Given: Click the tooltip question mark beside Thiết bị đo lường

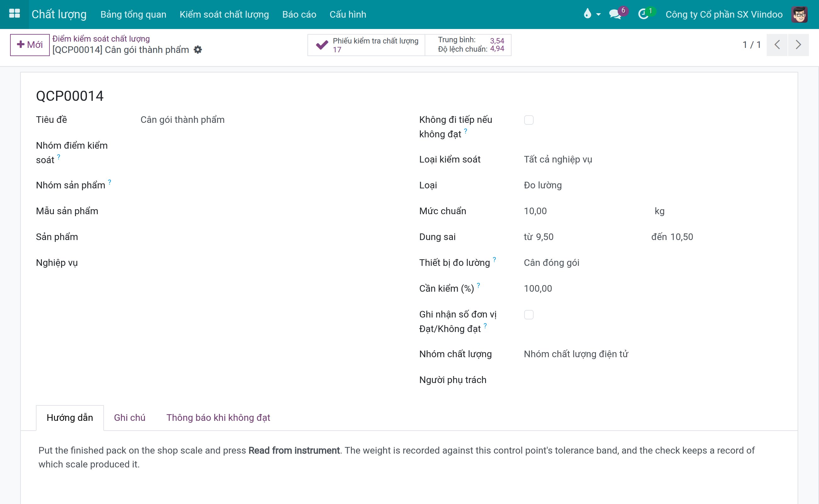Looking at the screenshot, I should point(494,259).
